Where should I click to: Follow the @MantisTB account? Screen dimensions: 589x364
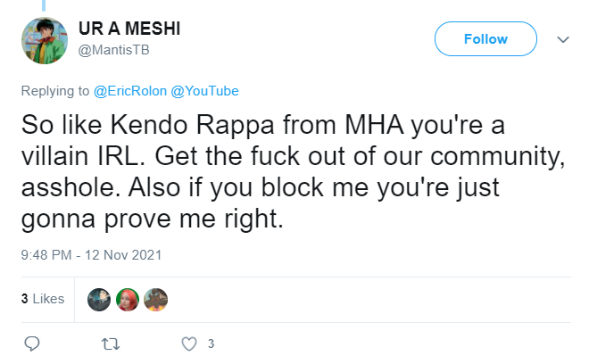click(485, 38)
